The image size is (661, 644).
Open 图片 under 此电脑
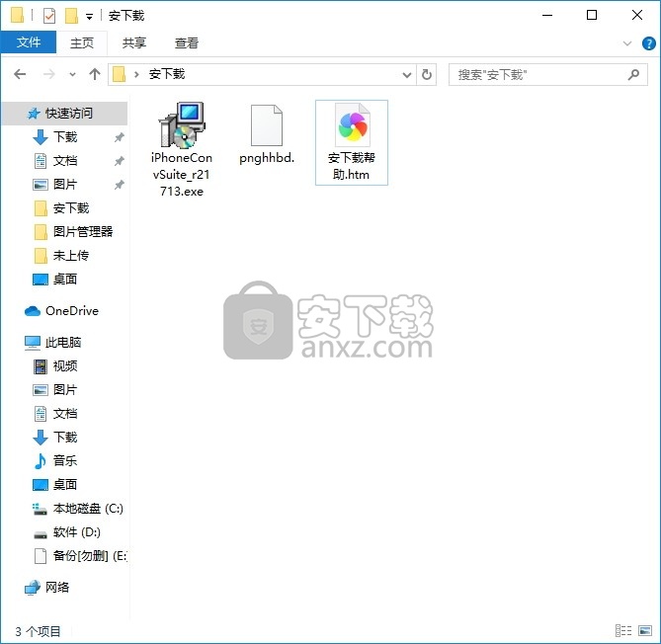[x=64, y=389]
